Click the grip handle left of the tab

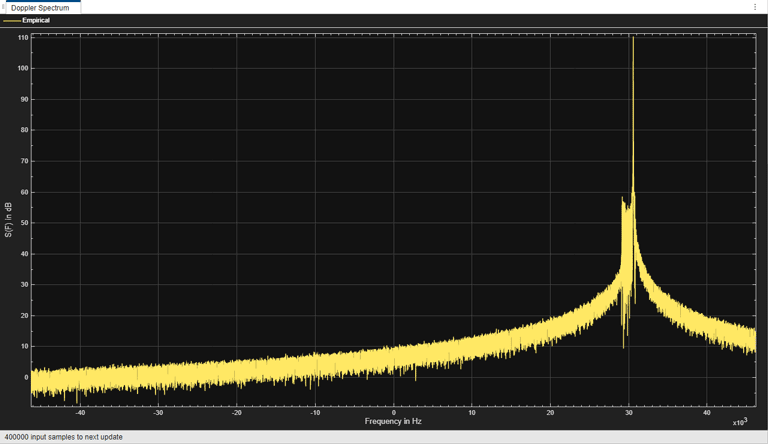3,7
